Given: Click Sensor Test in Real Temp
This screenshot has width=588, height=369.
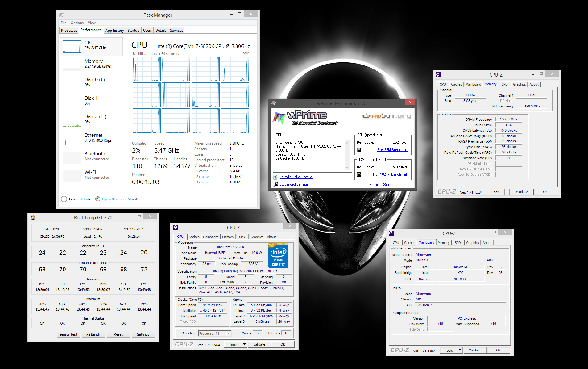Looking at the screenshot, I should pyautogui.click(x=68, y=334).
